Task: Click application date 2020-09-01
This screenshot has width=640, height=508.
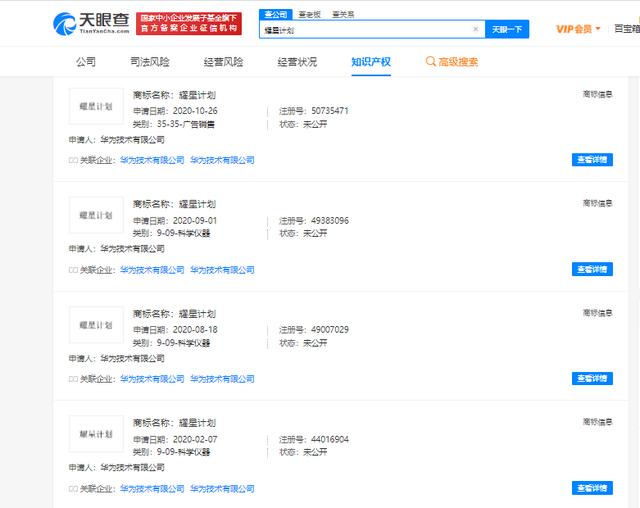Action: point(195,220)
